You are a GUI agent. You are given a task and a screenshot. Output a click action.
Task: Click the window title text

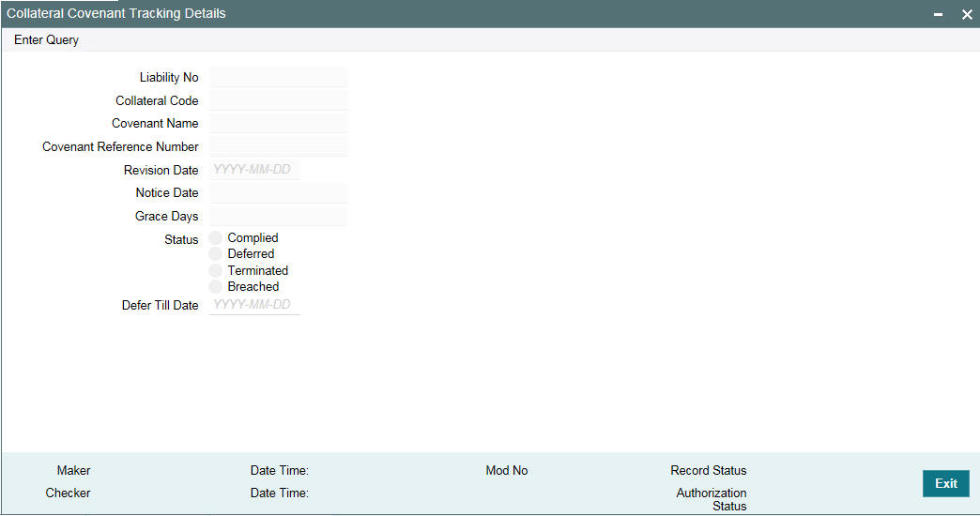click(x=116, y=13)
